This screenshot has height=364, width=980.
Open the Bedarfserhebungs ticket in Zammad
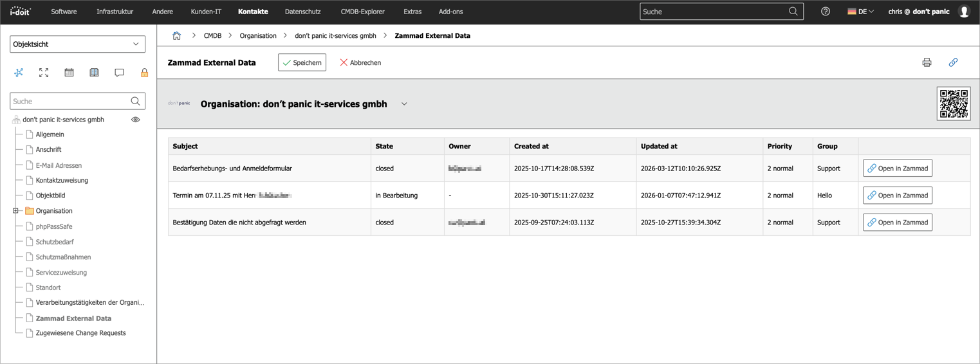[897, 168]
